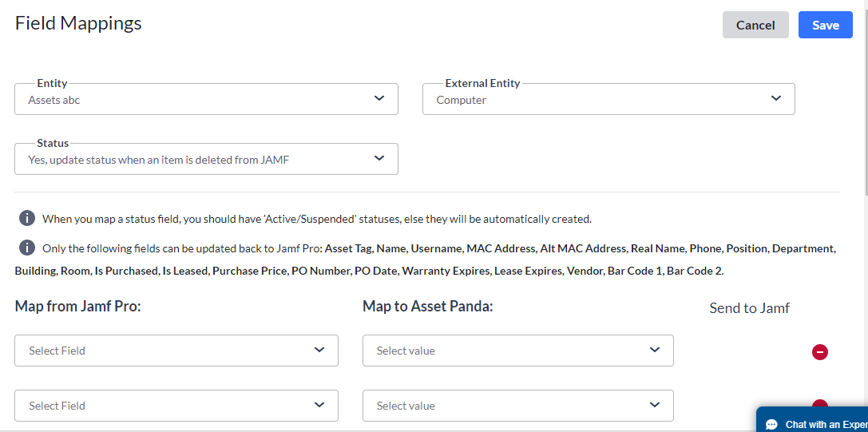
Task: Click the Field Mappings page title
Action: (78, 23)
